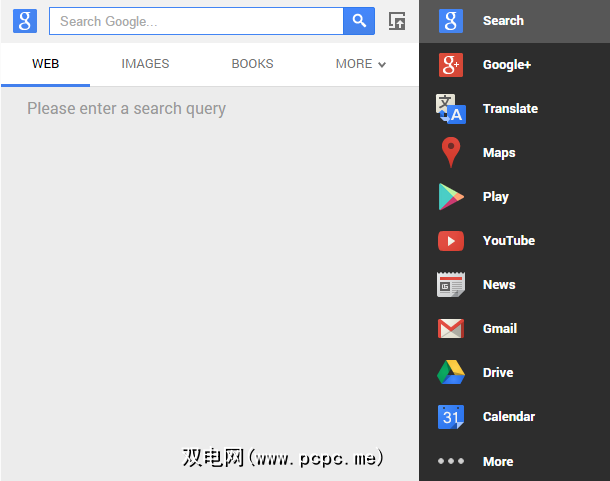This screenshot has width=610, height=481.
Task: Open the Calendar label link
Action: pos(508,416)
